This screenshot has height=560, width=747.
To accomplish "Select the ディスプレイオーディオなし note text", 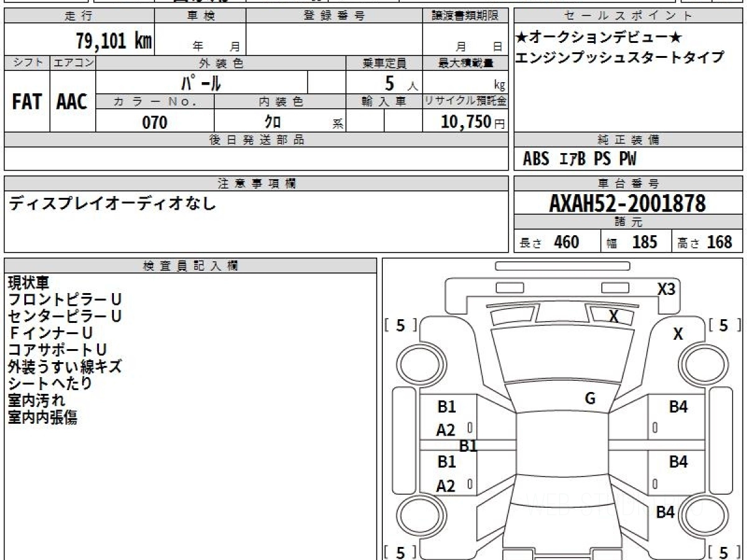I will pos(113,203).
